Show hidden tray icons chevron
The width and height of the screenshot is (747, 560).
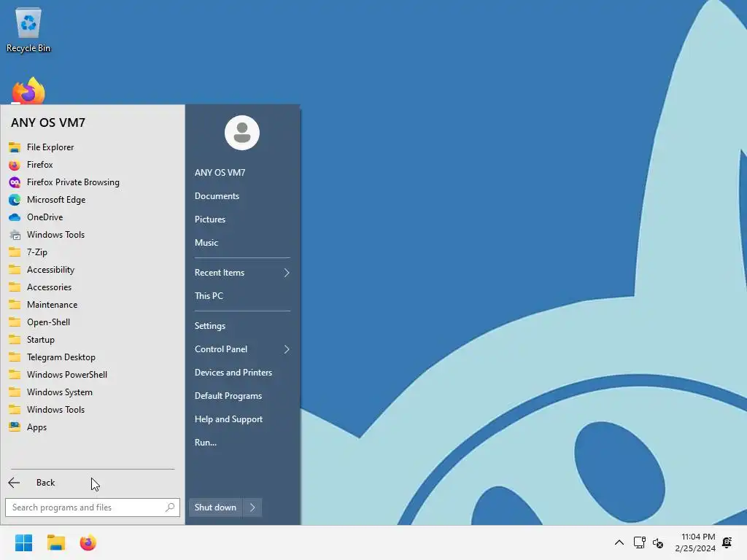[x=619, y=542]
